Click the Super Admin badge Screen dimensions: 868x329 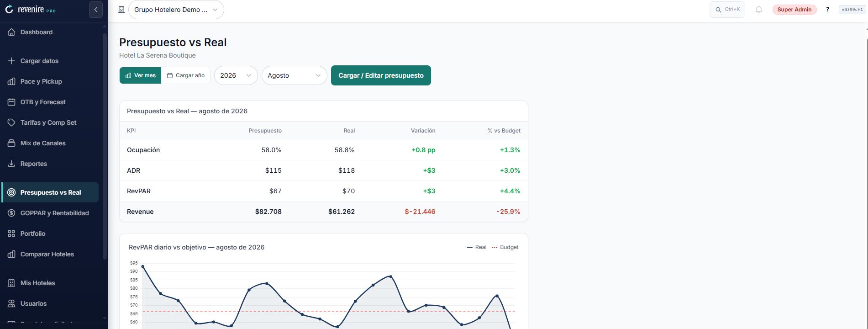click(794, 10)
